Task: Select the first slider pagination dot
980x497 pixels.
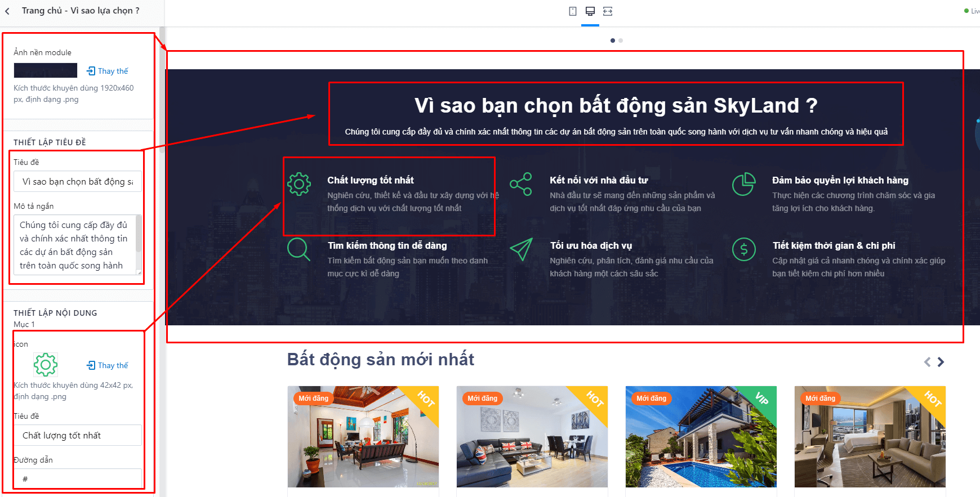Action: [x=613, y=41]
